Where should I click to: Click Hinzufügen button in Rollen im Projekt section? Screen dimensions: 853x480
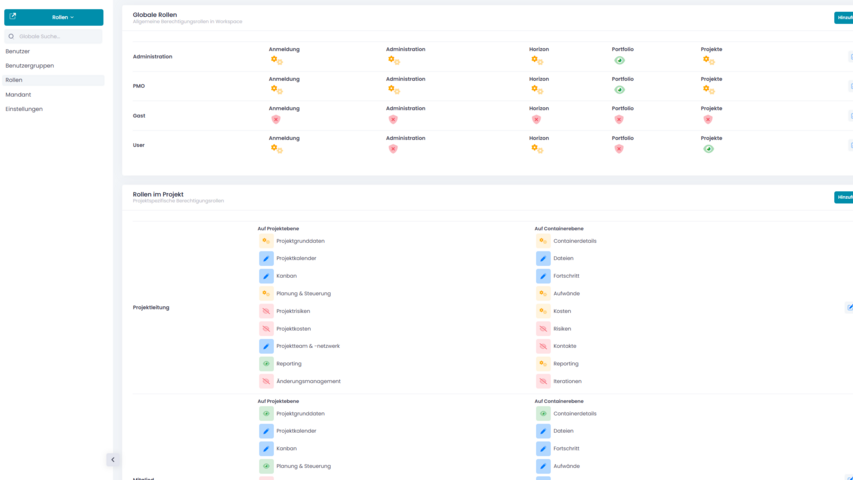[844, 197]
